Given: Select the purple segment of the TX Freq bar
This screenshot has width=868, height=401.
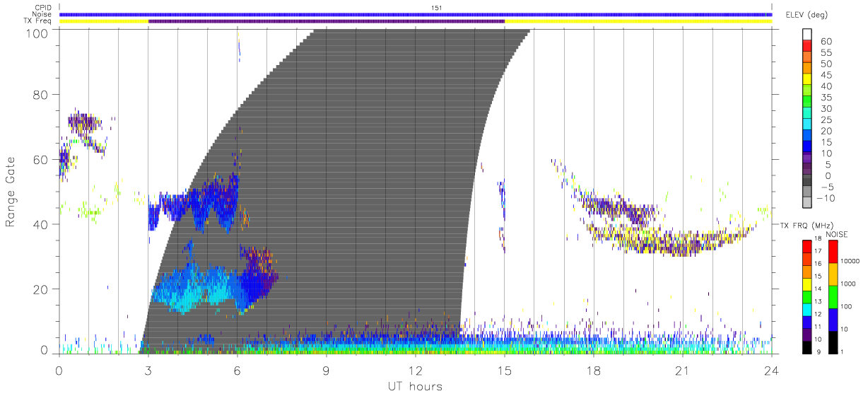Looking at the screenshot, I should point(327,21).
